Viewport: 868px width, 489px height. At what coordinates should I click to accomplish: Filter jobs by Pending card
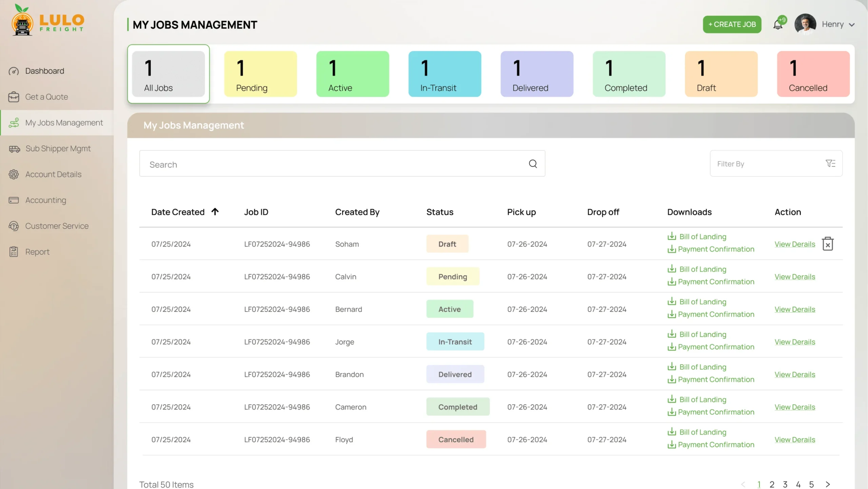(260, 74)
